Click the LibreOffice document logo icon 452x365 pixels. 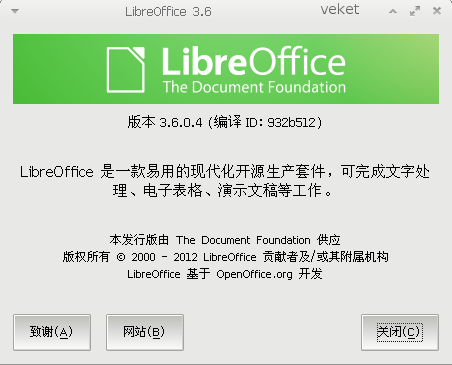tap(126, 69)
